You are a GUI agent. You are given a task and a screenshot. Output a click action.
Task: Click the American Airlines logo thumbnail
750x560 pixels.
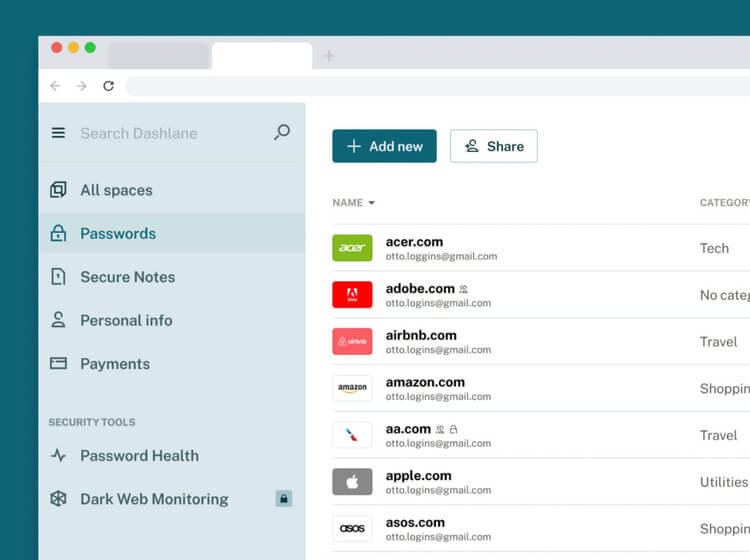coord(353,435)
